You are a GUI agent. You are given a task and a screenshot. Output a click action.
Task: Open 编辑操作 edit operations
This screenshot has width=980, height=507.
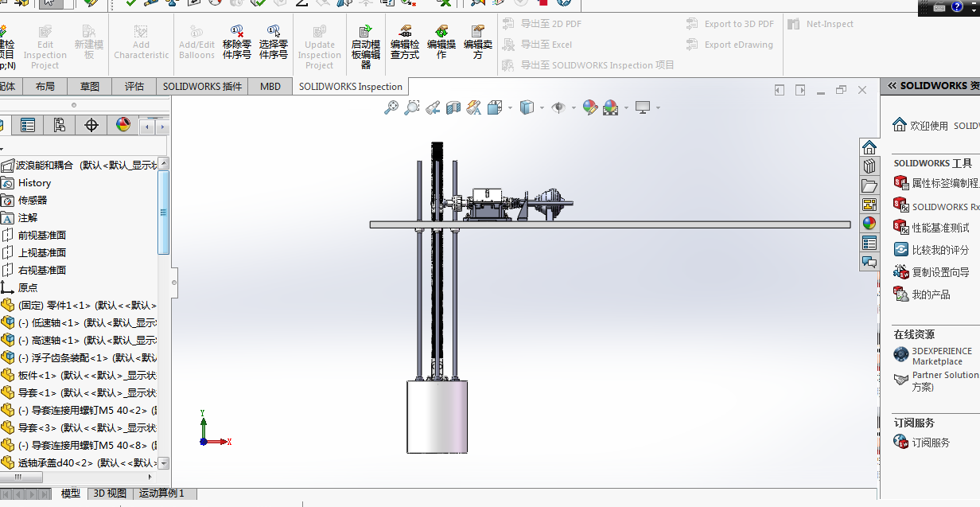441,41
